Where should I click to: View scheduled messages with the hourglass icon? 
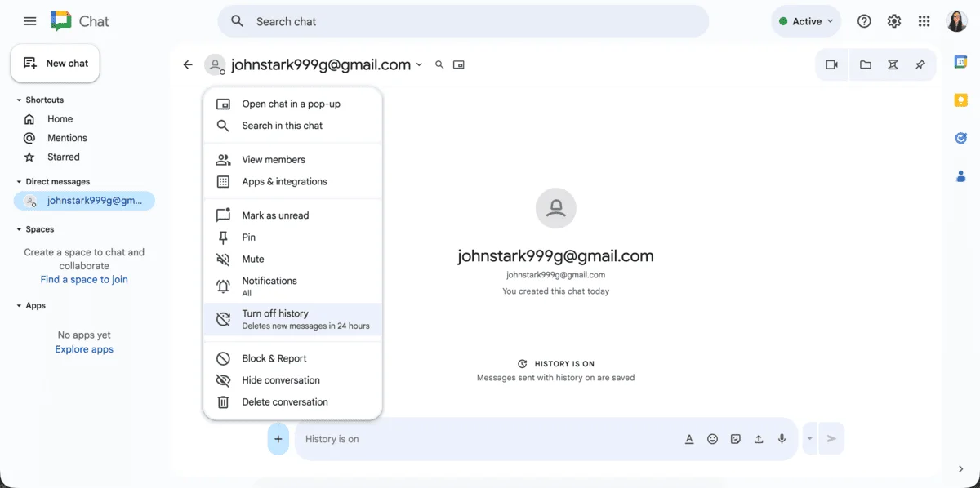click(x=893, y=64)
